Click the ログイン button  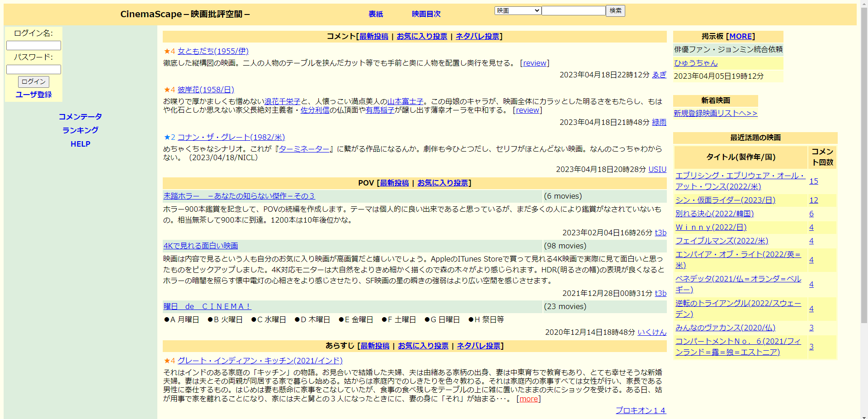pos(33,81)
